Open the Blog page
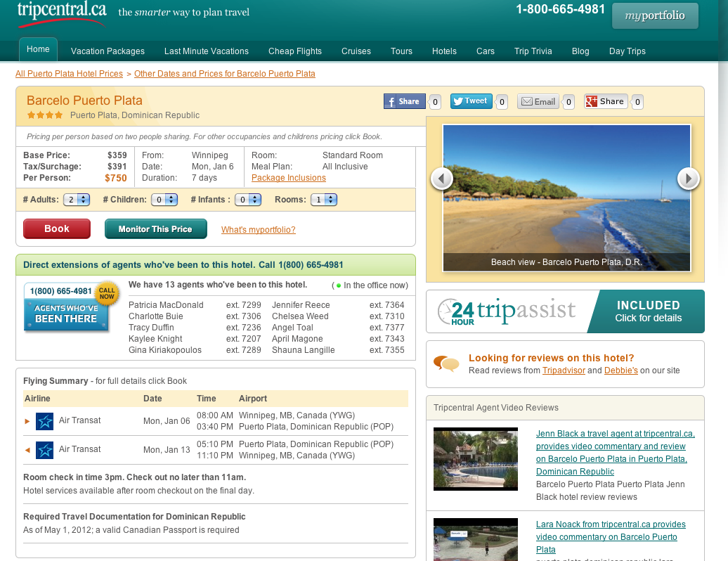Screen dimensions: 728x561 coord(580,51)
